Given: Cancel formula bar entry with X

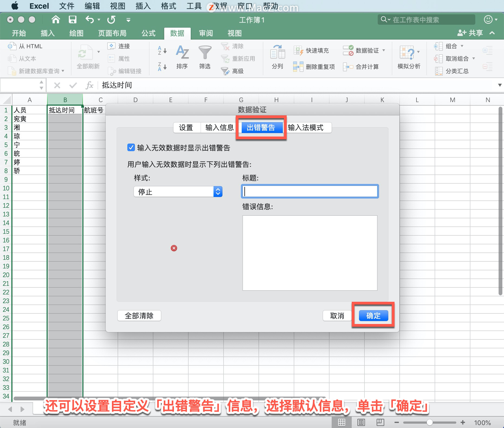Looking at the screenshot, I should click(57, 85).
